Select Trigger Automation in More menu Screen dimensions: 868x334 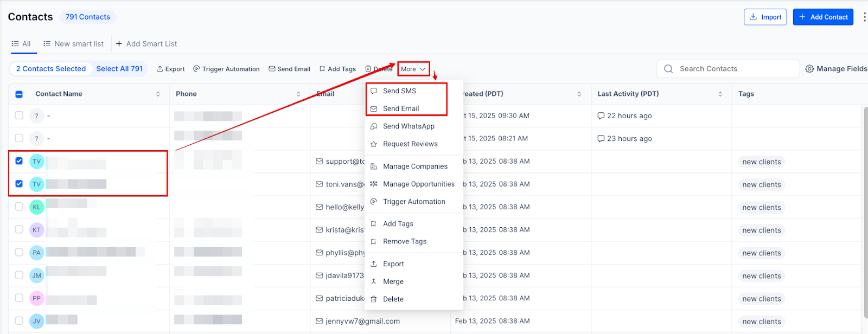pos(413,202)
